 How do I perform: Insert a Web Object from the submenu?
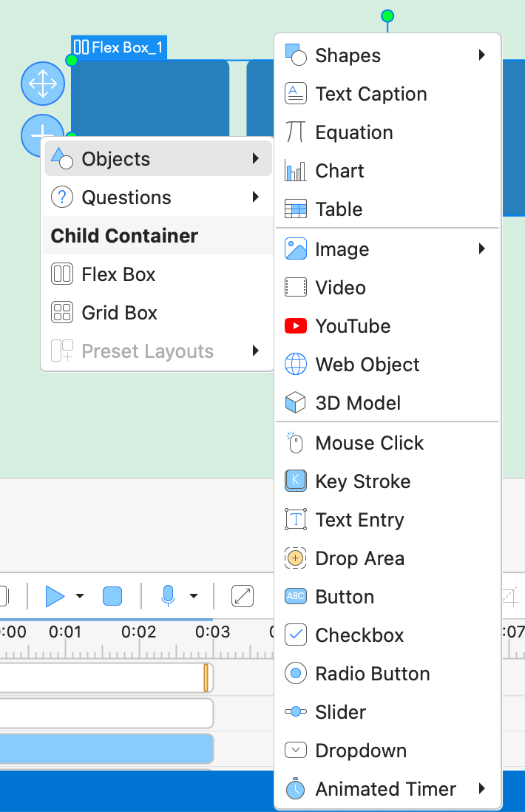367,365
